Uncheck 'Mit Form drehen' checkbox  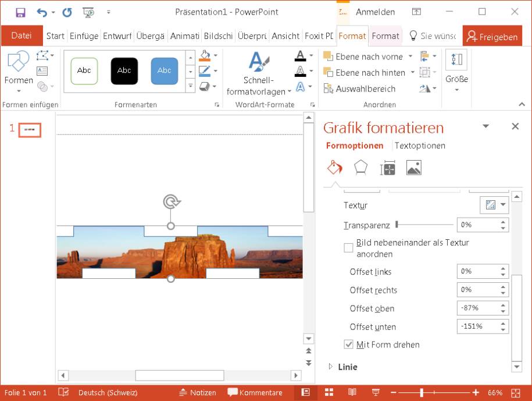348,345
